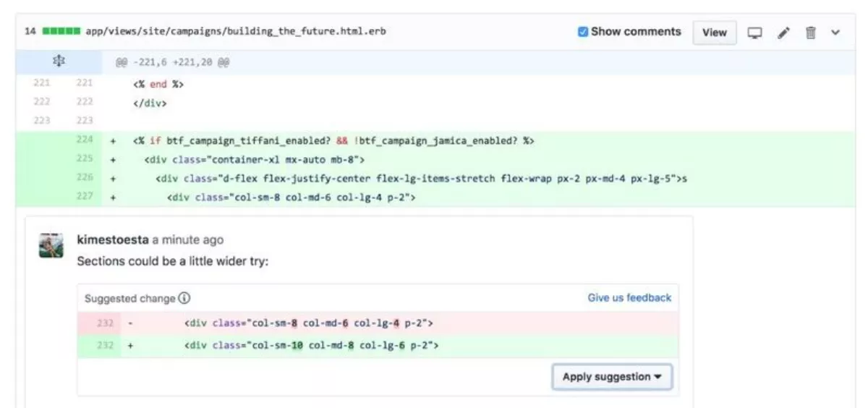Image resolution: width=868 pixels, height=408 pixels.
Task: Uncheck the Show comments checkbox
Action: pos(583,32)
